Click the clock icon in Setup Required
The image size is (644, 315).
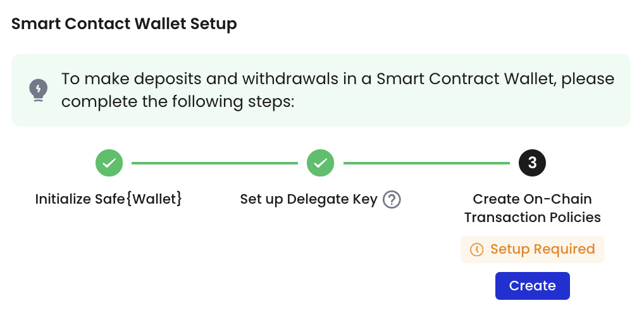click(x=476, y=249)
